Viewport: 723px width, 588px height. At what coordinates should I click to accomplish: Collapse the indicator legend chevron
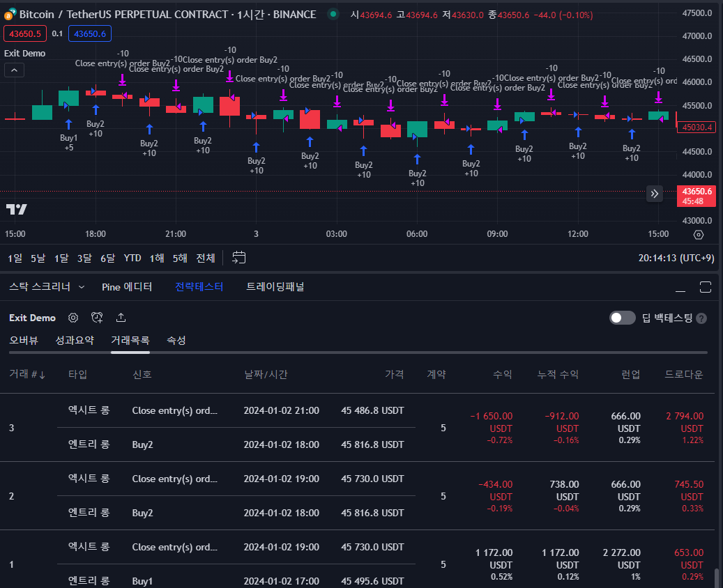coord(15,70)
